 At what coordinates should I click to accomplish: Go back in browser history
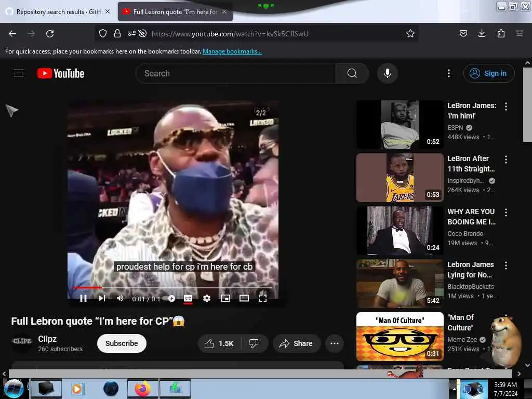12,33
